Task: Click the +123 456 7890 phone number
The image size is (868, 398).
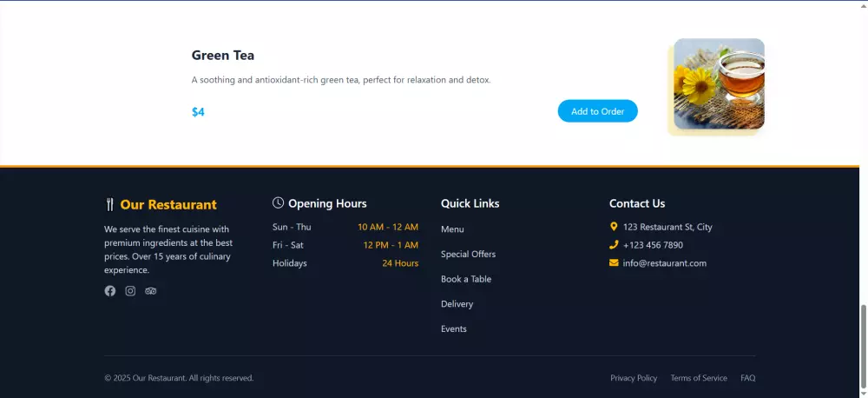Action: click(654, 245)
